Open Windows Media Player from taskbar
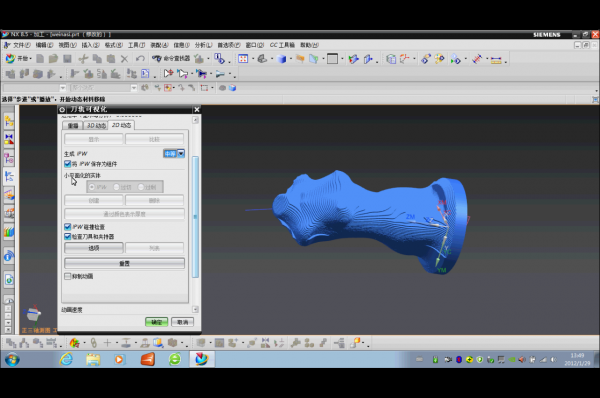Screen dimensions: 600x398 click(x=119, y=359)
